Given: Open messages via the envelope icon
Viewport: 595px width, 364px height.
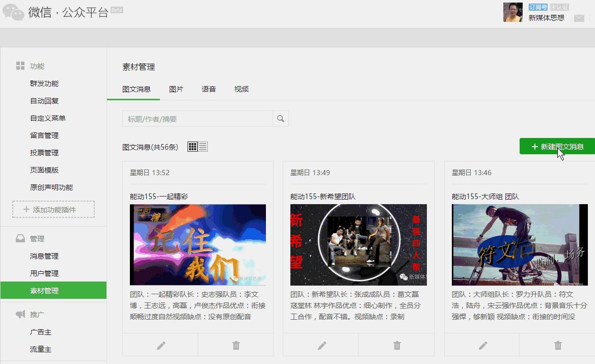Looking at the screenshot, I should [579, 17].
